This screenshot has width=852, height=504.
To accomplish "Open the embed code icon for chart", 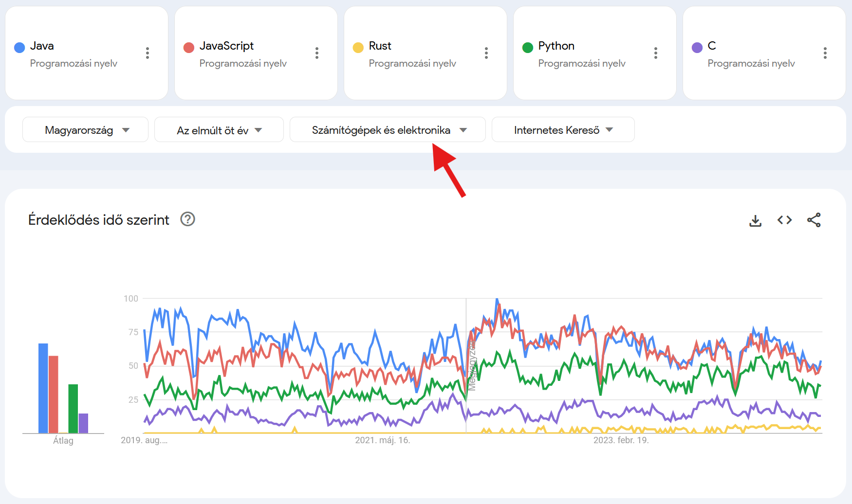I will (785, 220).
